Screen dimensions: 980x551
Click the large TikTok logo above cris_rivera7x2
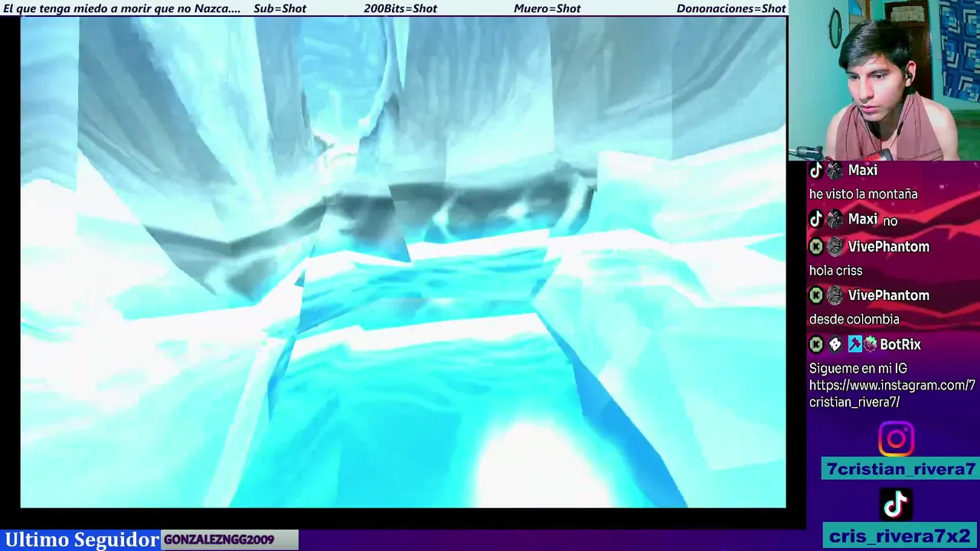coord(896,504)
